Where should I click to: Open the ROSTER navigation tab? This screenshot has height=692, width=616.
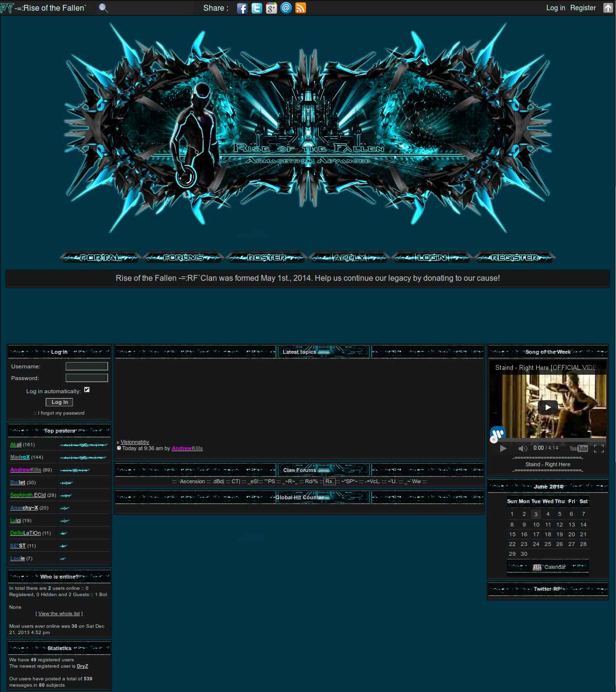coord(267,257)
